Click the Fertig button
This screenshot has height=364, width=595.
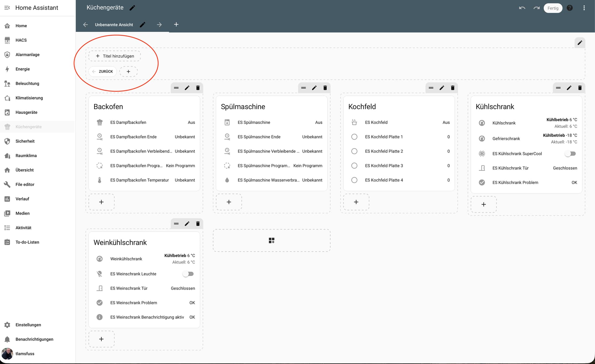553,8
